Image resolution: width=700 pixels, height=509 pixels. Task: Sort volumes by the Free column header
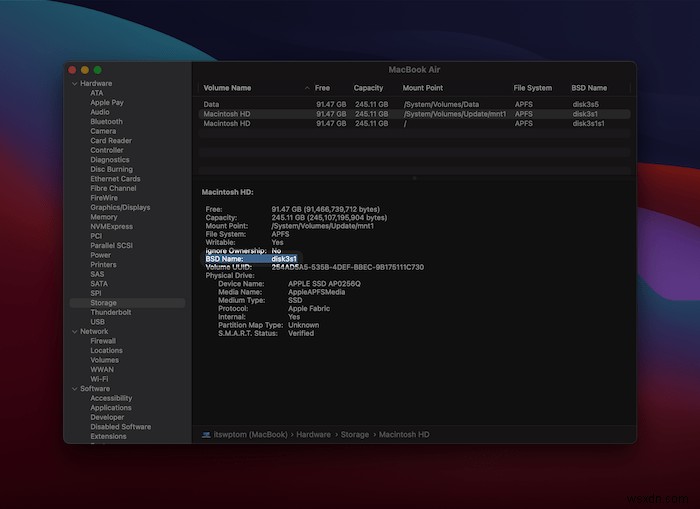[x=322, y=88]
